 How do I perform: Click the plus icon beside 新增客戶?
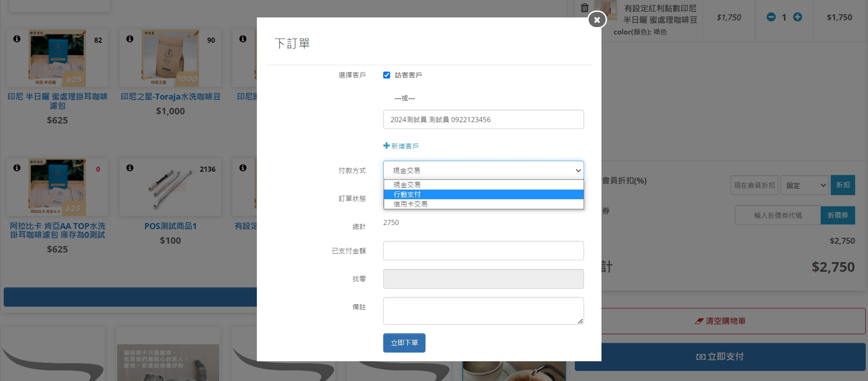(386, 146)
